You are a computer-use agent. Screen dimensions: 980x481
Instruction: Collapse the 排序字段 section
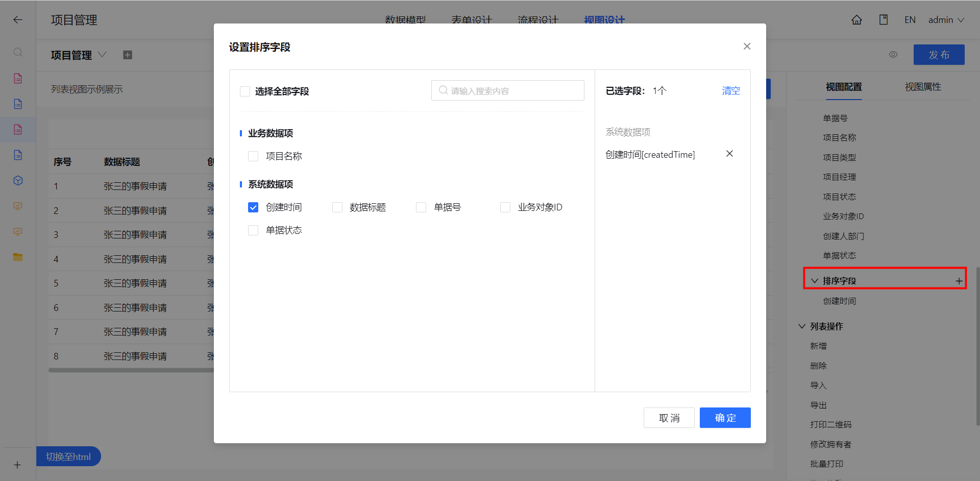pyautogui.click(x=815, y=281)
